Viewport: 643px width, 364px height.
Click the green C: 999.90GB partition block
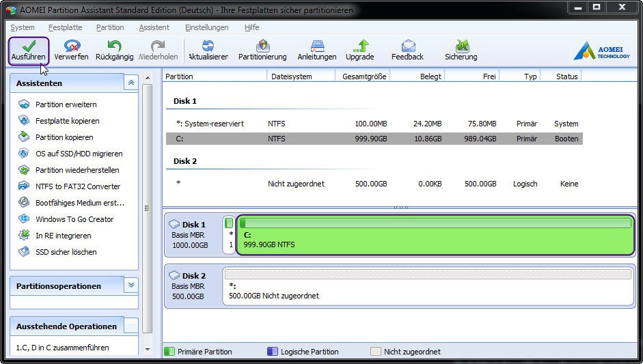[x=435, y=235]
